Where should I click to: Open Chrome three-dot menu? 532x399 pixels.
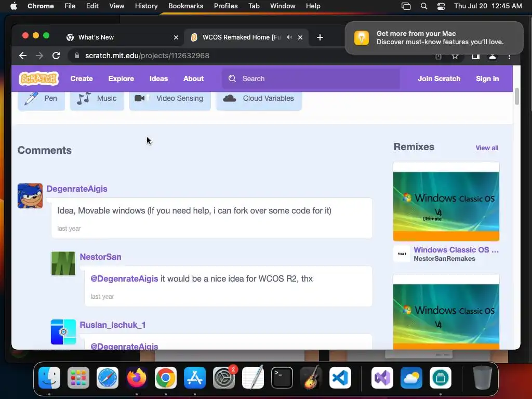pos(509,57)
